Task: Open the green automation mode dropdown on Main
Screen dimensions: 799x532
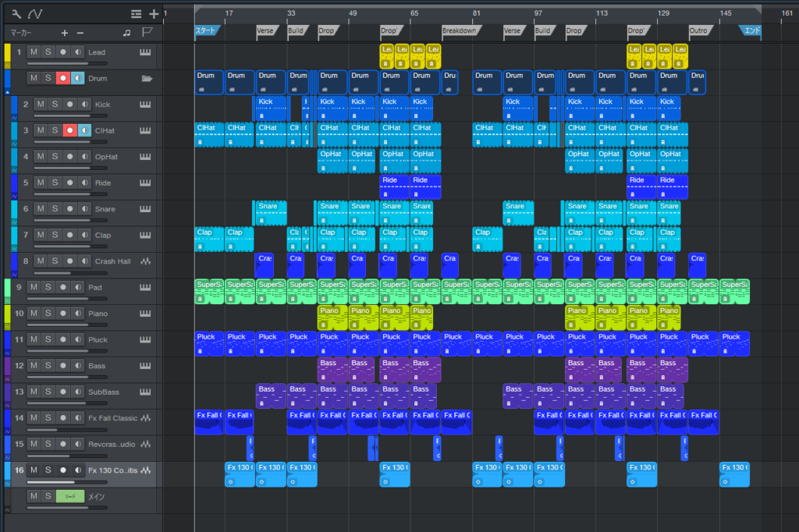Action: 69,497
